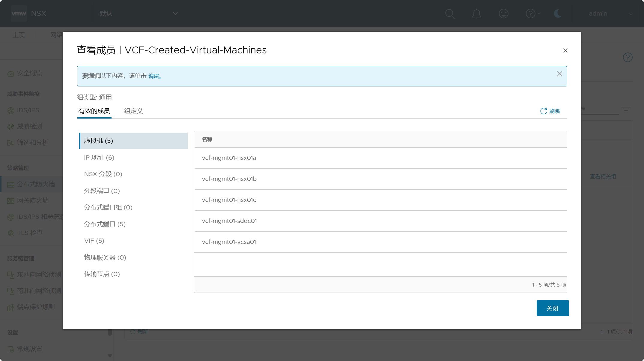The image size is (644, 361).
Task: Select VIF (5) member category
Action: pos(94,241)
